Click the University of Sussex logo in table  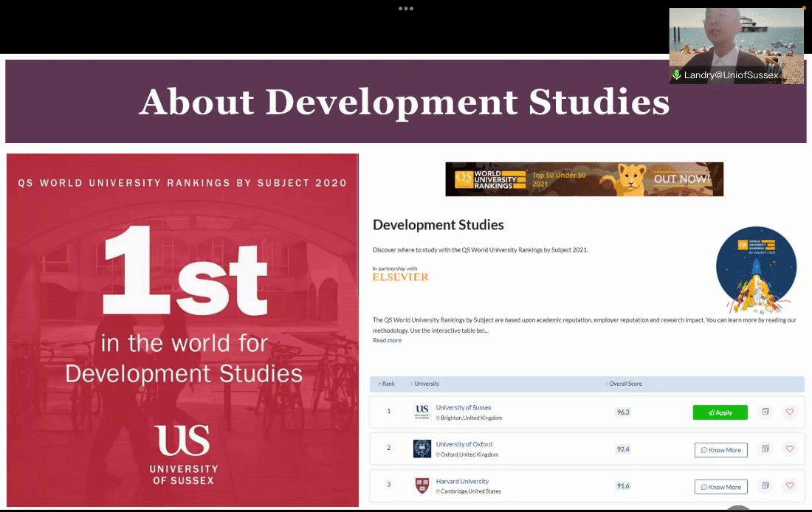[422, 412]
